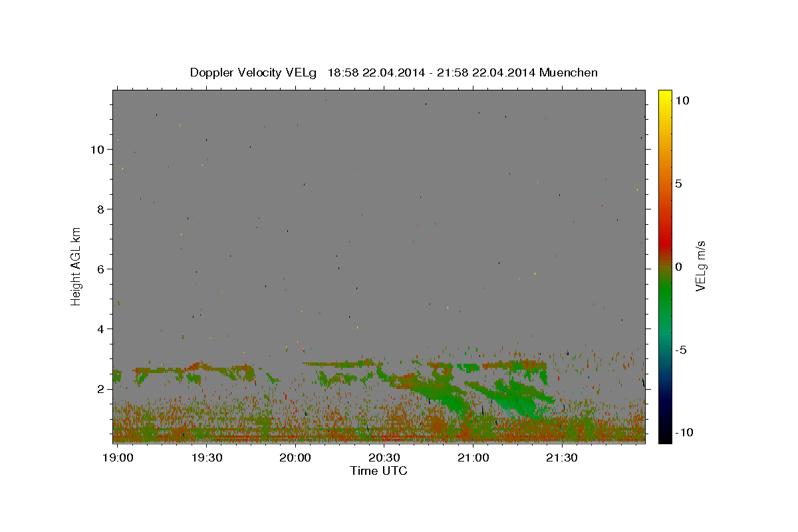Click the '20:00' time axis label
798x532 pixels.
[x=295, y=458]
